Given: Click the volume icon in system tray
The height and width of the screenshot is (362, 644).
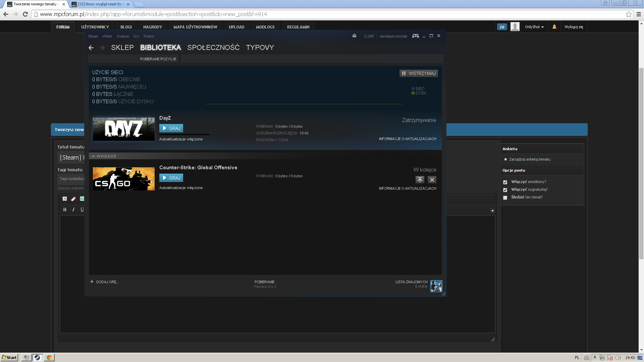Looking at the screenshot, I should [618, 358].
